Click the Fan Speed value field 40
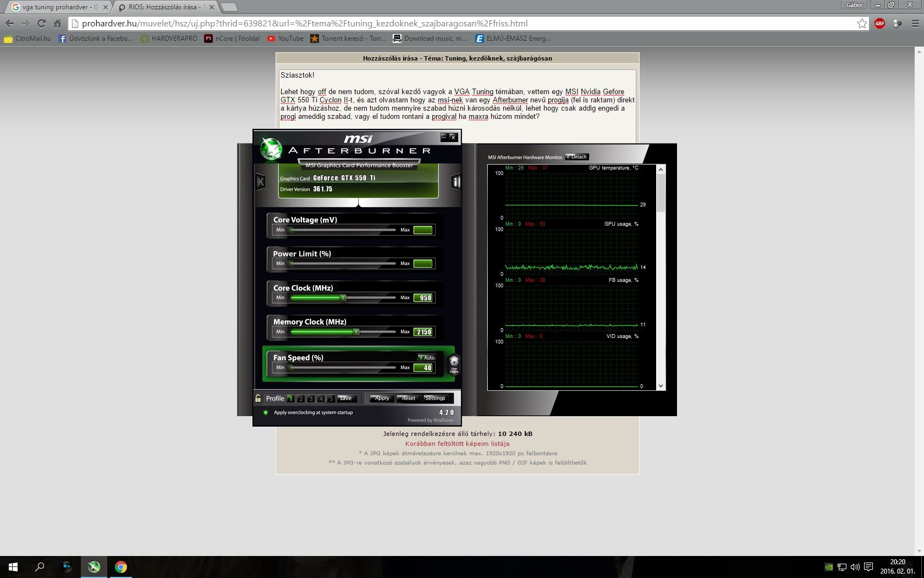This screenshot has height=578, width=924. click(x=424, y=368)
